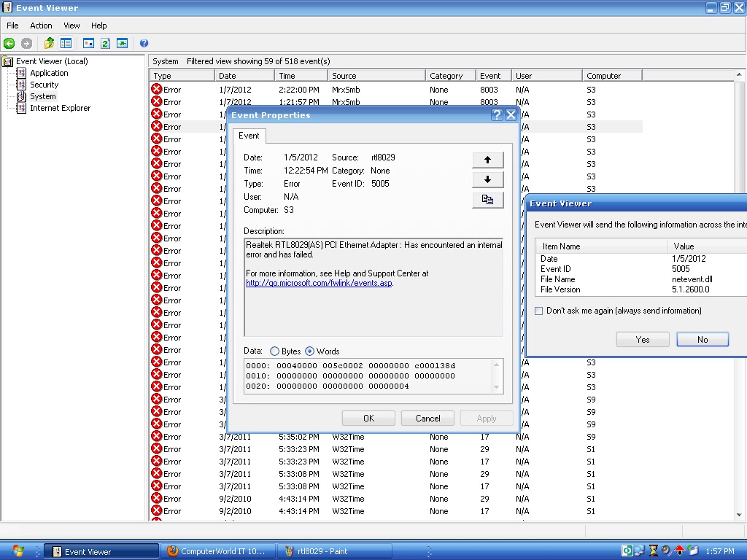Viewport: 747px width, 560px height.
Task: Select the Application log in the sidebar
Action: pyautogui.click(x=50, y=72)
